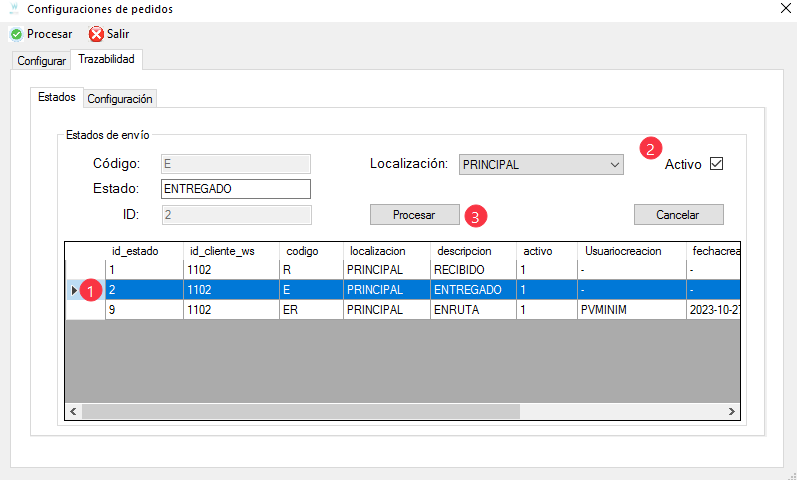Image resolution: width=797 pixels, height=480 pixels.
Task: Open the inner Configuración tab
Action: click(x=120, y=99)
